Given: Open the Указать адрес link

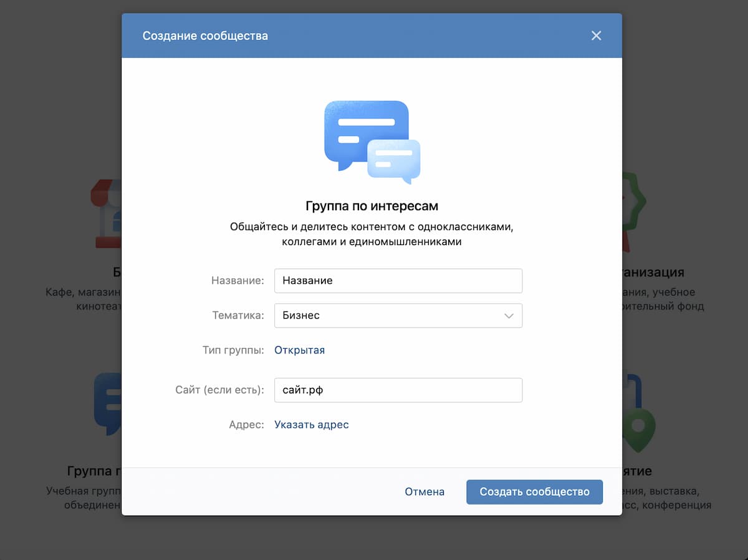Looking at the screenshot, I should (312, 424).
